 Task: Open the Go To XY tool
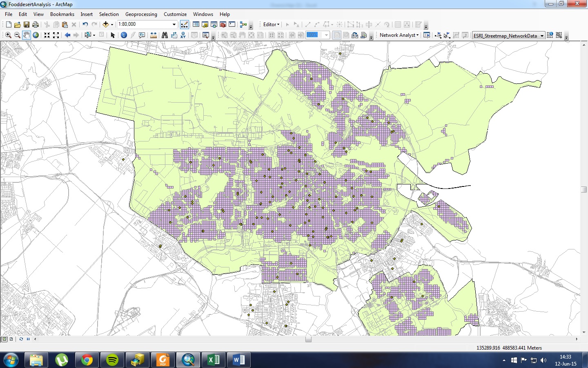pyautogui.click(x=183, y=35)
